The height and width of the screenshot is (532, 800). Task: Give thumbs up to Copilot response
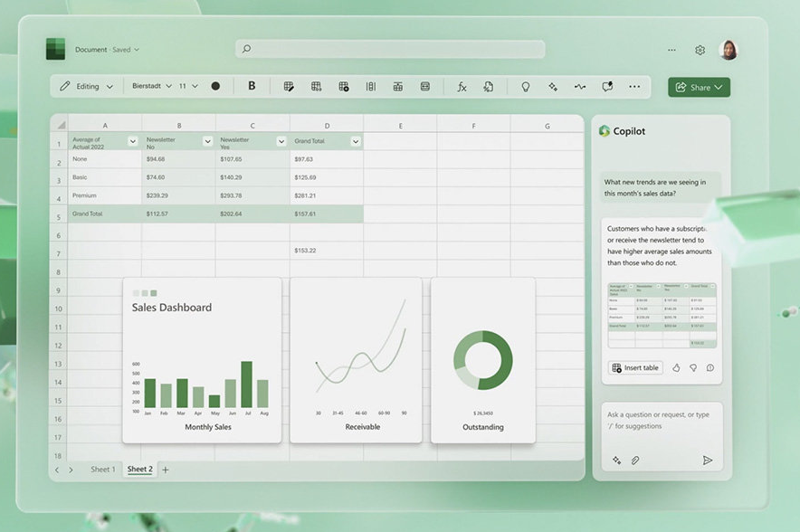[676, 367]
